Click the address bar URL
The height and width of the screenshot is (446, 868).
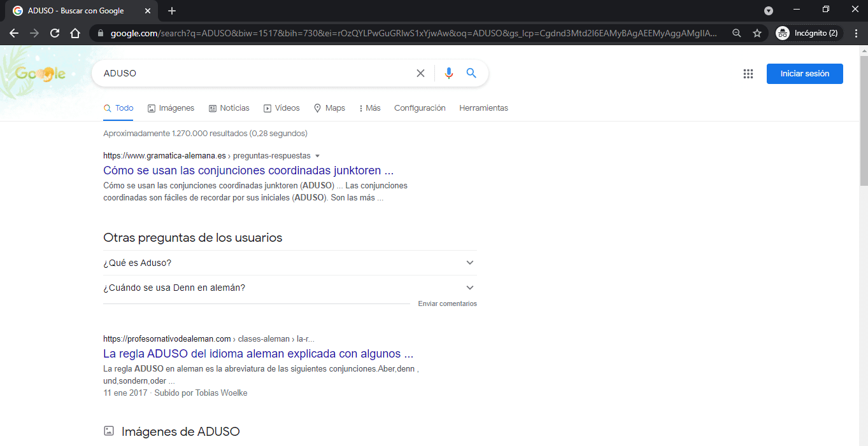414,33
